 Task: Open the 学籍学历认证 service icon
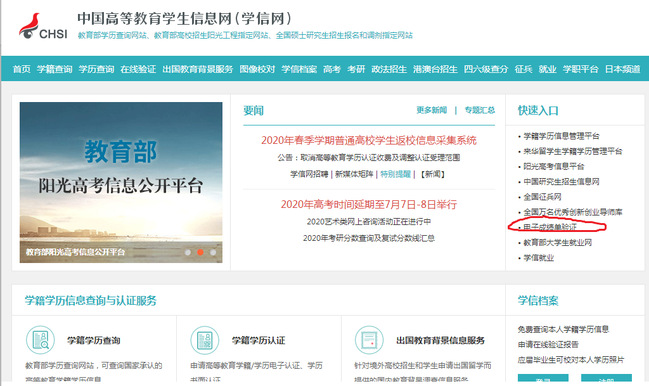coord(204,340)
